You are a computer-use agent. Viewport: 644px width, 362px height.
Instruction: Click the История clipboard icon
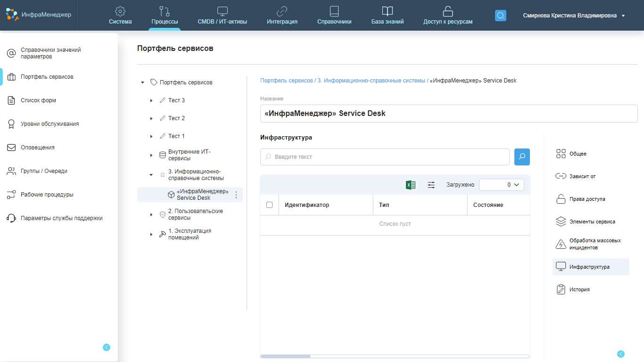click(561, 289)
